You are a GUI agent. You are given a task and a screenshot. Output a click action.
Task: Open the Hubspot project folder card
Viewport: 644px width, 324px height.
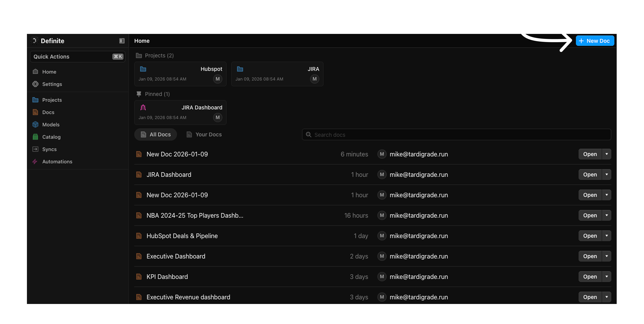pyautogui.click(x=180, y=74)
